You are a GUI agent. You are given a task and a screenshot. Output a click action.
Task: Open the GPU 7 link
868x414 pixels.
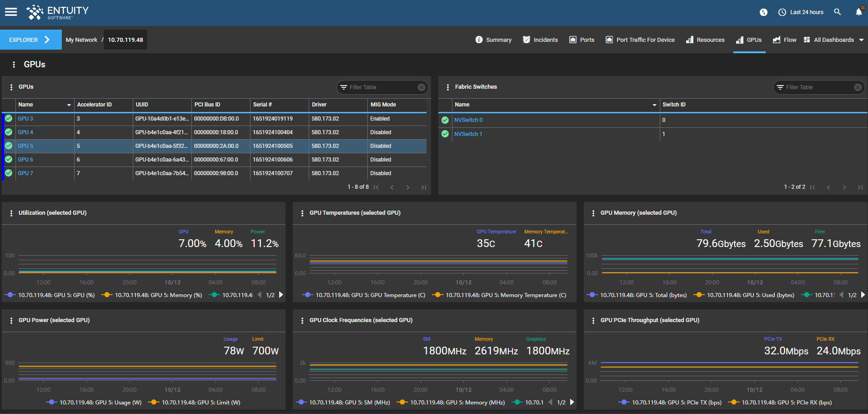pos(25,173)
